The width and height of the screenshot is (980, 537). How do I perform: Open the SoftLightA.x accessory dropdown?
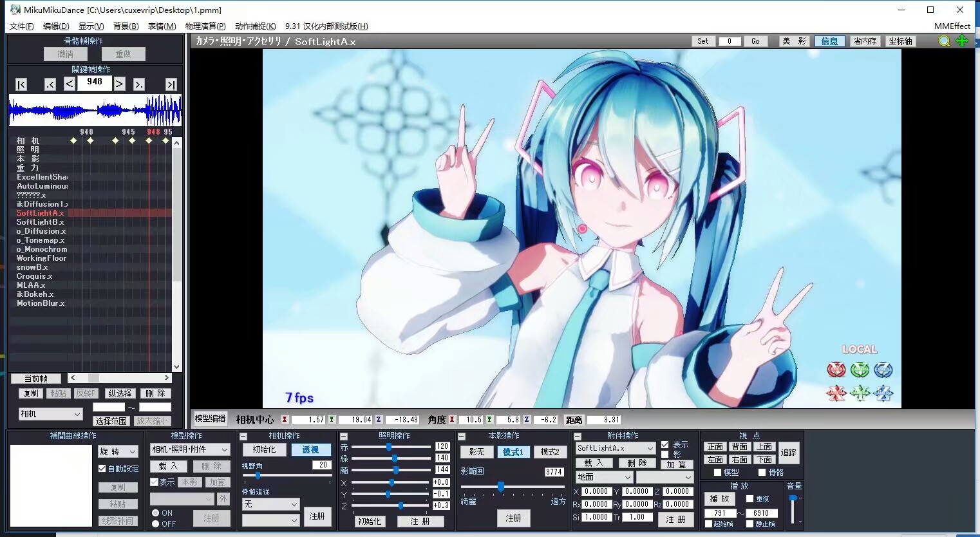[615, 448]
